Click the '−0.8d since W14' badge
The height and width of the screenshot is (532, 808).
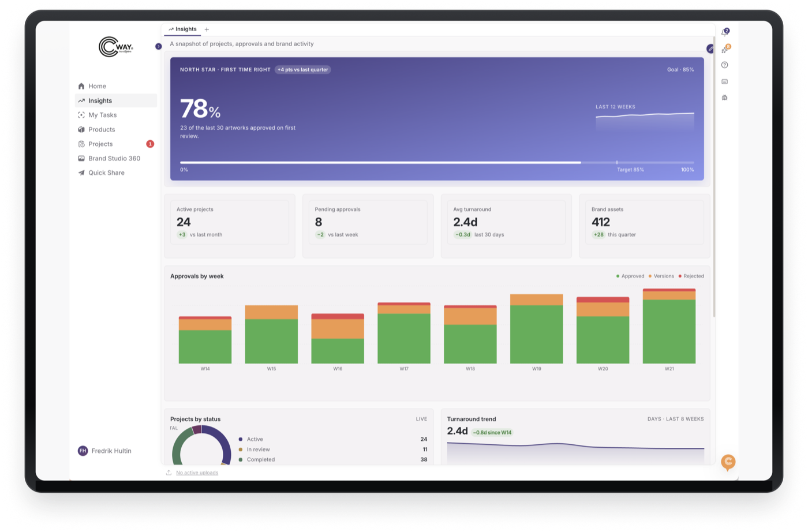click(x=492, y=432)
